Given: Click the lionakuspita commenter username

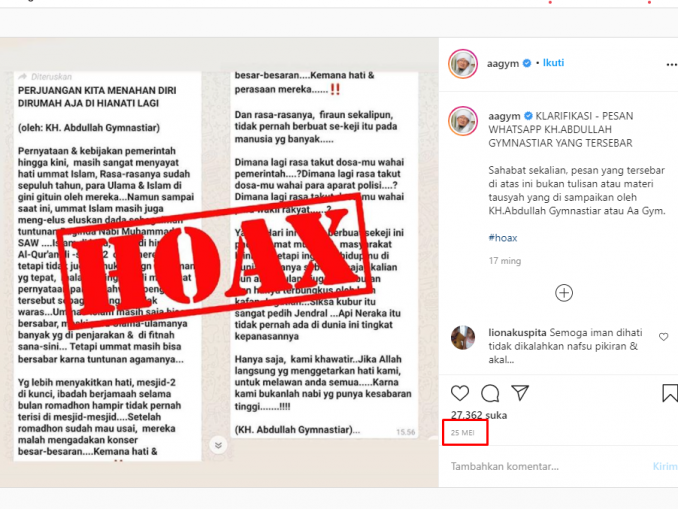Looking at the screenshot, I should pos(518,333).
